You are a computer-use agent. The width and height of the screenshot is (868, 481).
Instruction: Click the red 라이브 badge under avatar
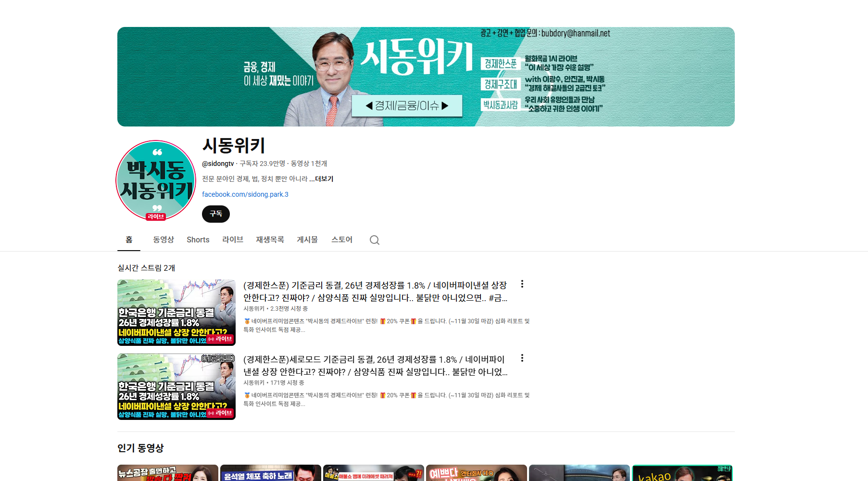pos(156,217)
